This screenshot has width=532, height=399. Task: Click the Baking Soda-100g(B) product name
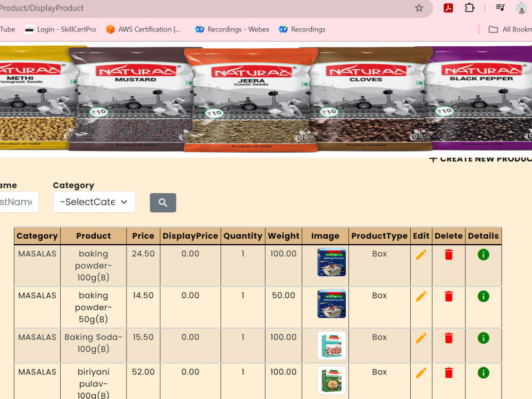[x=93, y=343]
